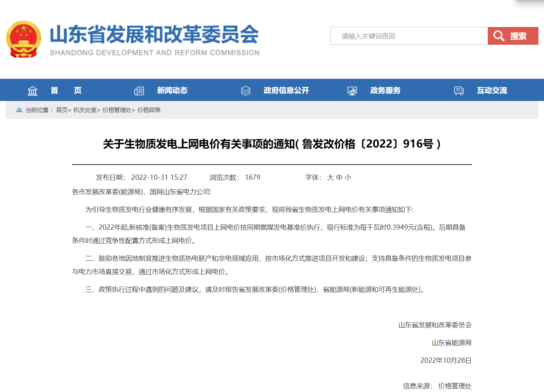Viewport: 544px width, 392px height.
Task: Set font size to 小
Action: 348,178
